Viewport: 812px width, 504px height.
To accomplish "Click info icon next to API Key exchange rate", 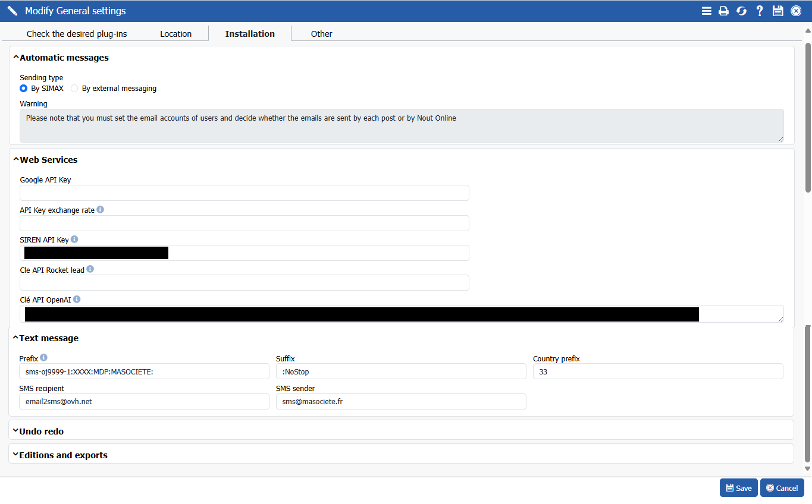I will coord(101,210).
